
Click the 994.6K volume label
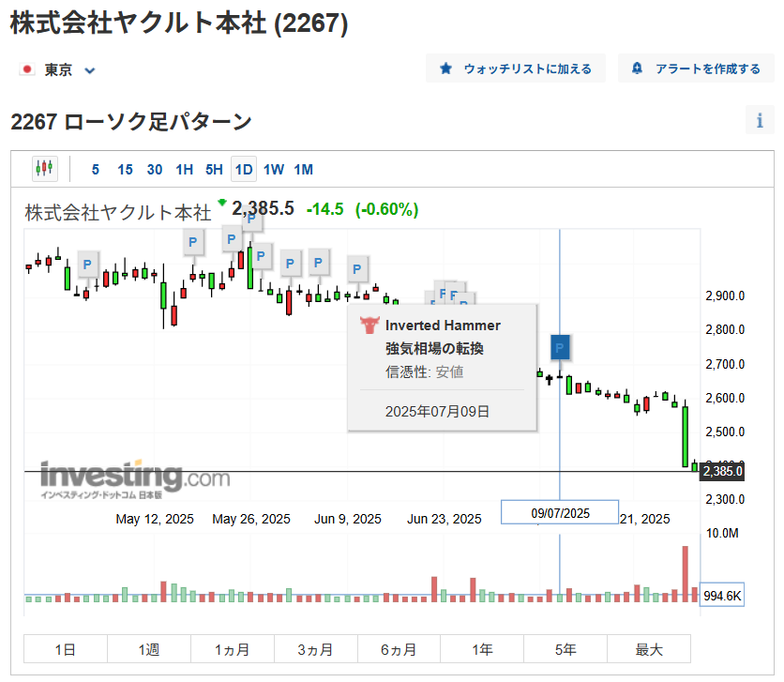(x=722, y=595)
